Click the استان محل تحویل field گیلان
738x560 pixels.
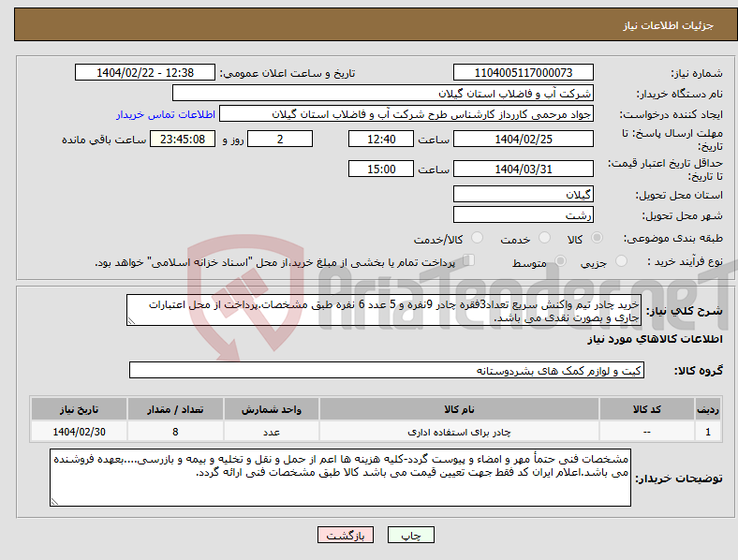(524, 194)
